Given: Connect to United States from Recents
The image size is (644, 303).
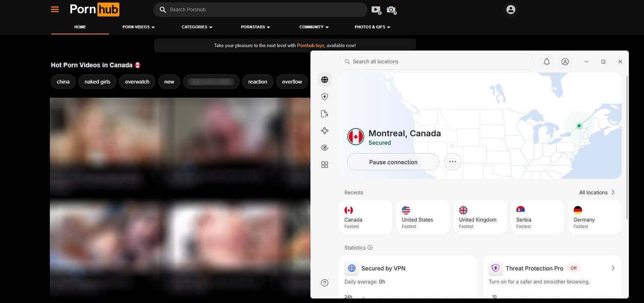Looking at the screenshot, I should (423, 217).
